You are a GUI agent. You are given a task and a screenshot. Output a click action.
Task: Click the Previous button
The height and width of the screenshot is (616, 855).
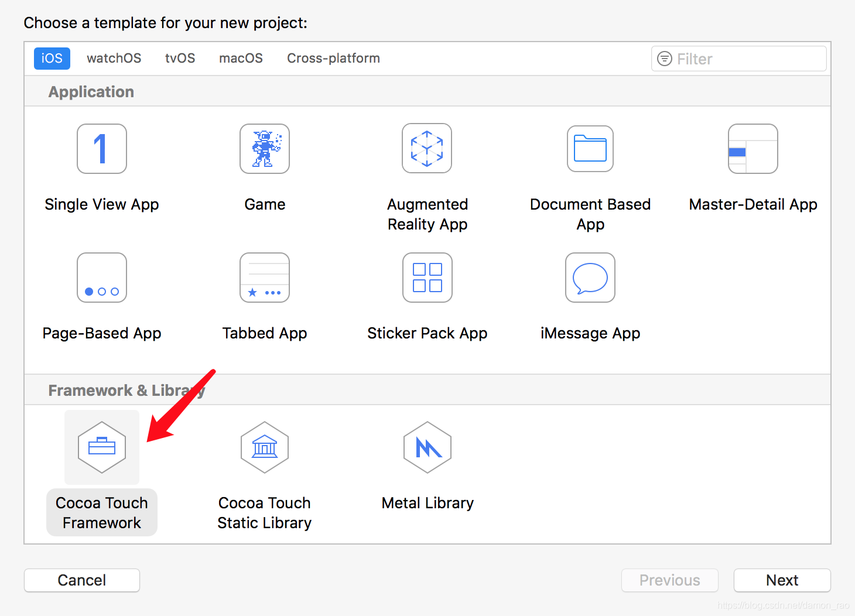[670, 580]
